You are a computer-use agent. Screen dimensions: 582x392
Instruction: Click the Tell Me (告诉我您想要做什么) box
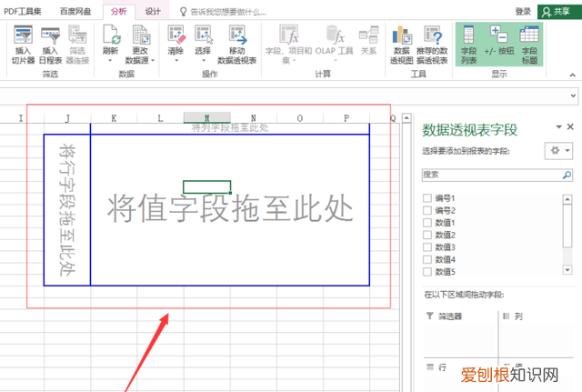point(228,12)
